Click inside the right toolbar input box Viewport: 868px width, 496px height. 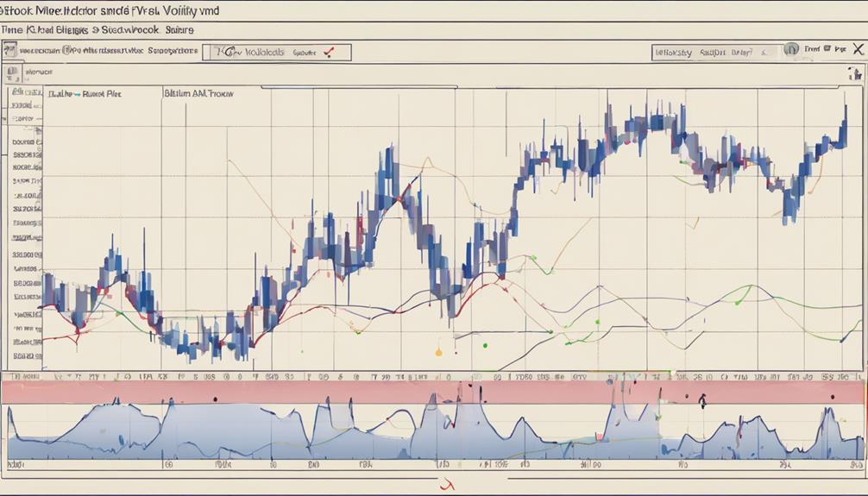[717, 53]
